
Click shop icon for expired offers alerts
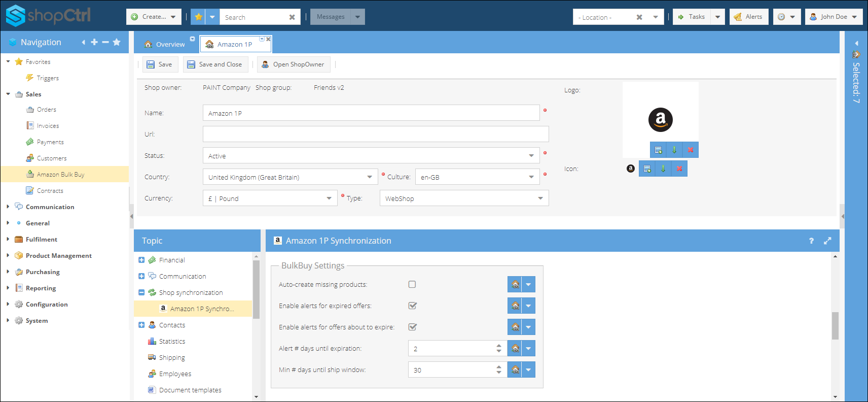tap(515, 306)
